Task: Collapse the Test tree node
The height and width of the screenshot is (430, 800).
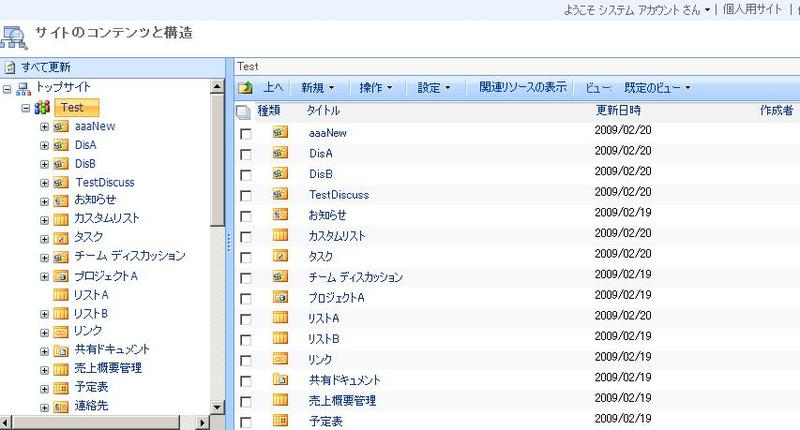Action: (x=26, y=108)
